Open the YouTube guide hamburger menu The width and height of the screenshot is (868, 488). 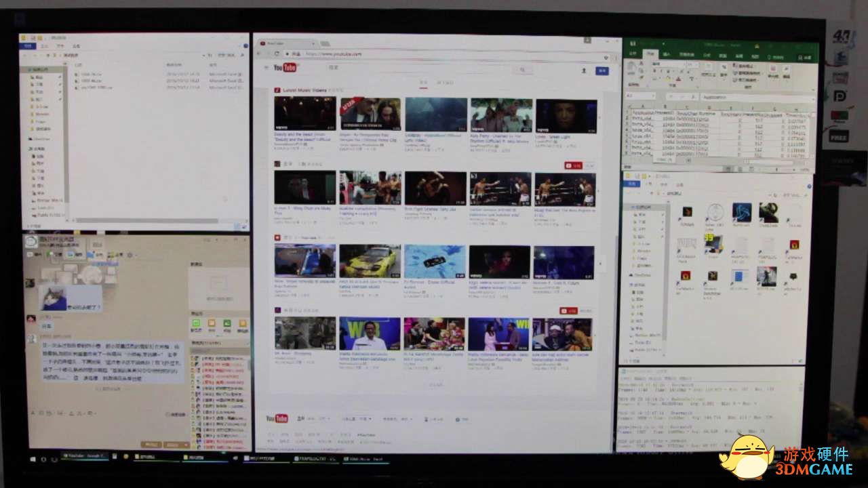[x=266, y=68]
